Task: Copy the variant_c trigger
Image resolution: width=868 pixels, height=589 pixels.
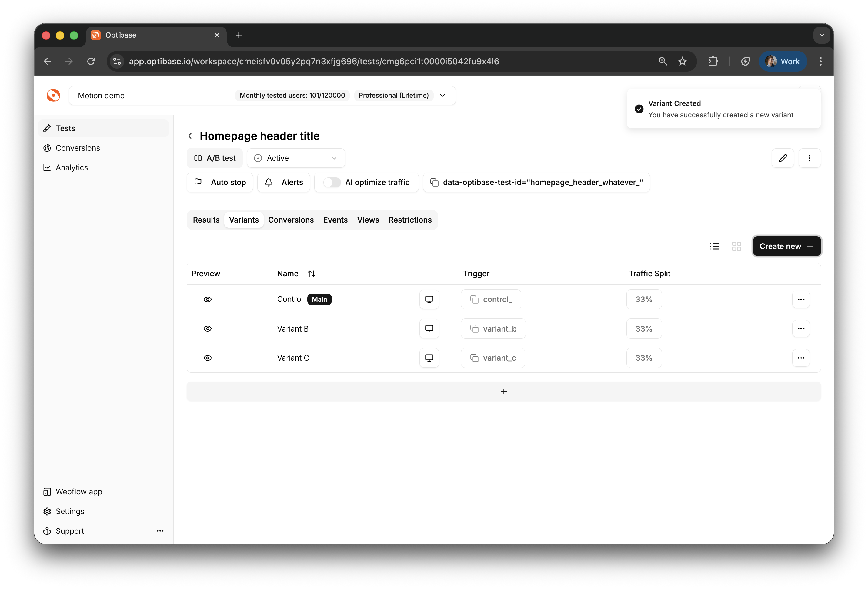Action: (x=492, y=358)
